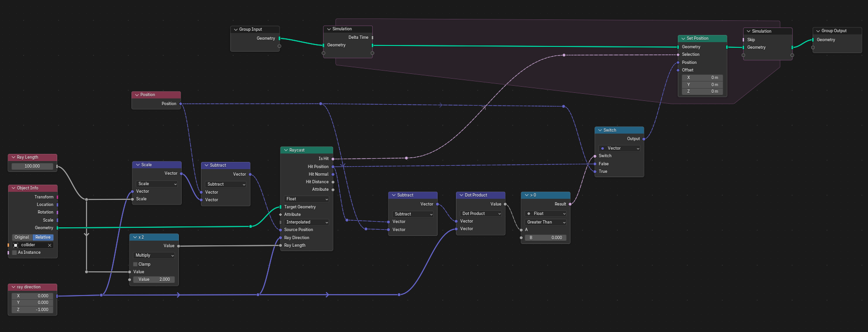
Task: Open the Greater Than operation dropdown
Action: click(x=545, y=222)
